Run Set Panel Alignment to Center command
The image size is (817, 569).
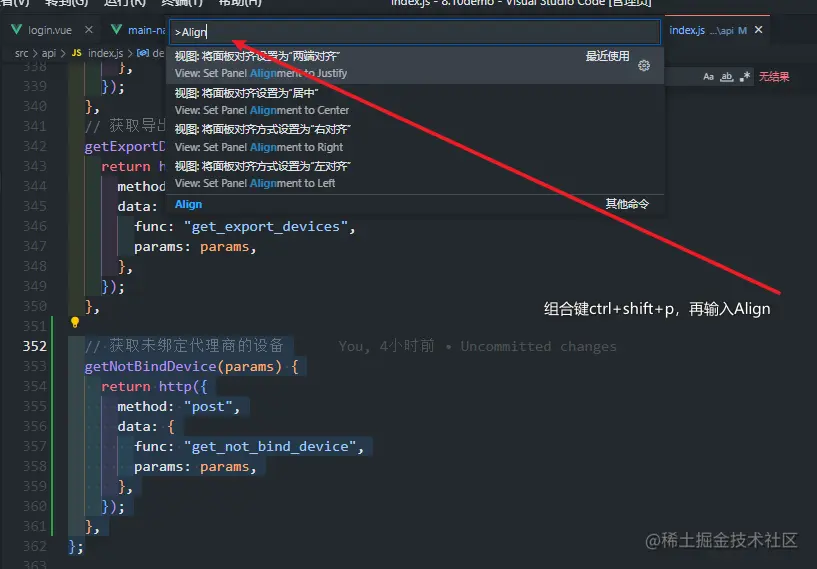[415, 102]
